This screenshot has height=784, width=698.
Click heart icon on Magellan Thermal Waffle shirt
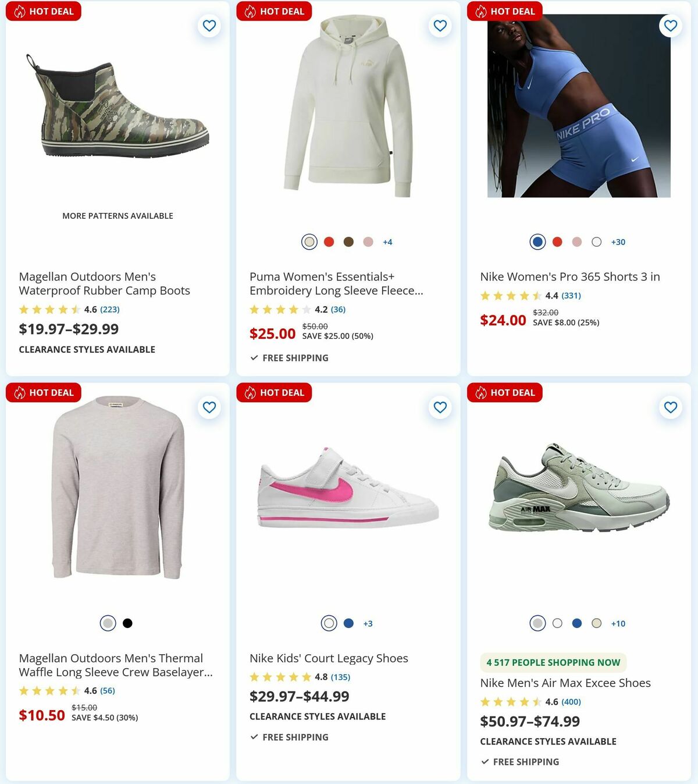coord(209,407)
